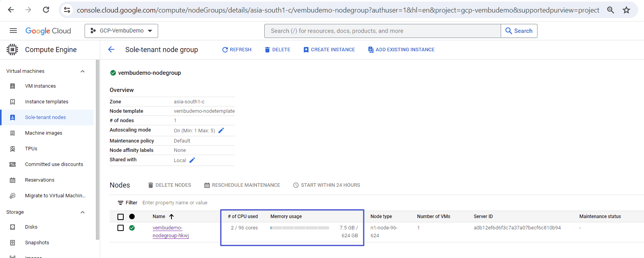Image resolution: width=644 pixels, height=258 pixels.
Task: Refresh the node group details
Action: point(237,50)
